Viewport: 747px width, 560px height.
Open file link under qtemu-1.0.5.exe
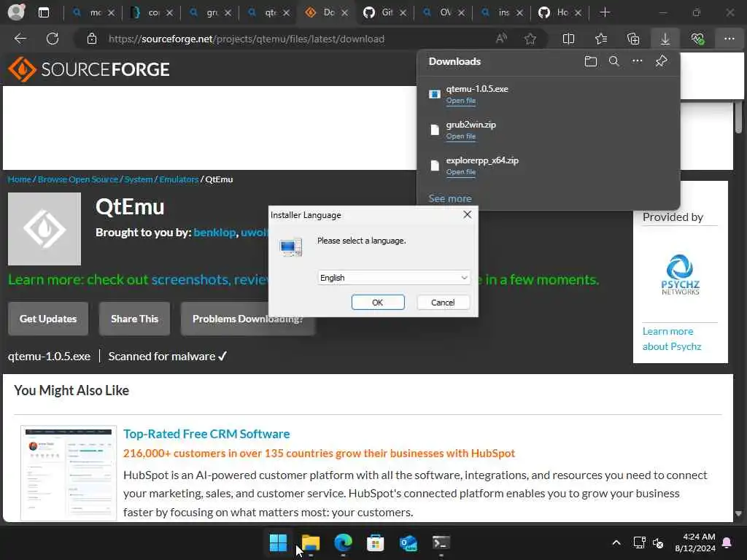click(461, 101)
